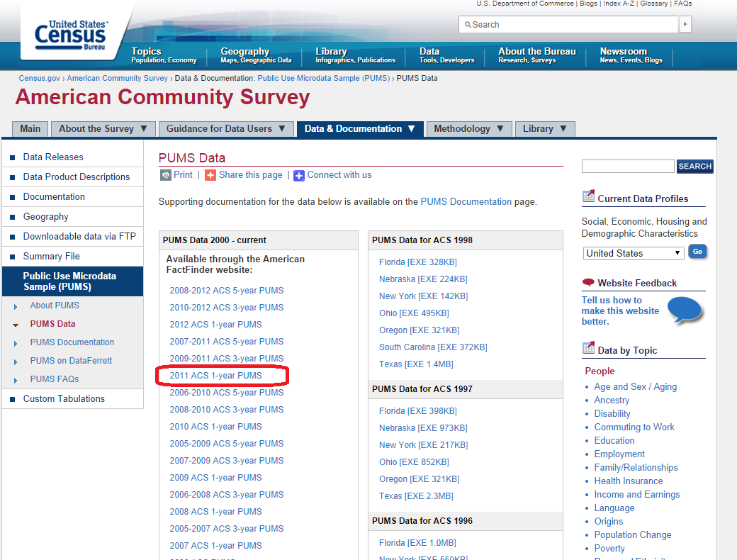Open 2008-2012 ACS 5-year PUMS link

pyautogui.click(x=227, y=290)
